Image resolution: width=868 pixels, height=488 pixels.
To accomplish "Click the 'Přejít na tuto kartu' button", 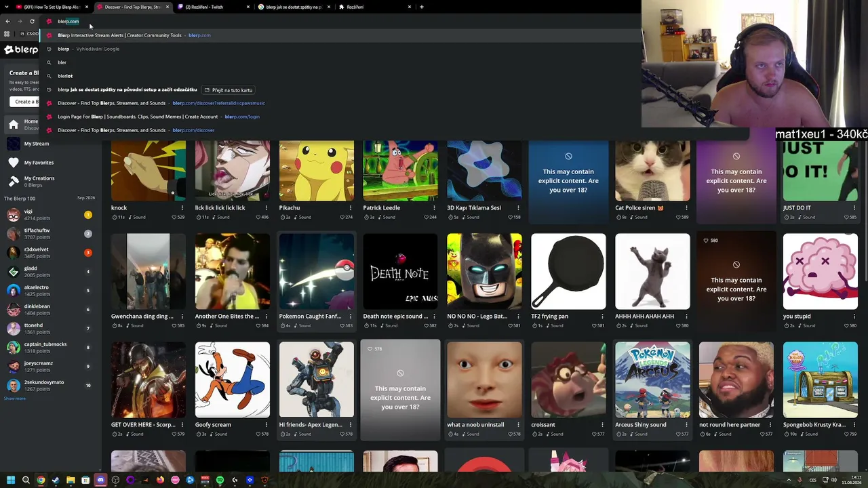I will click(x=229, y=90).
